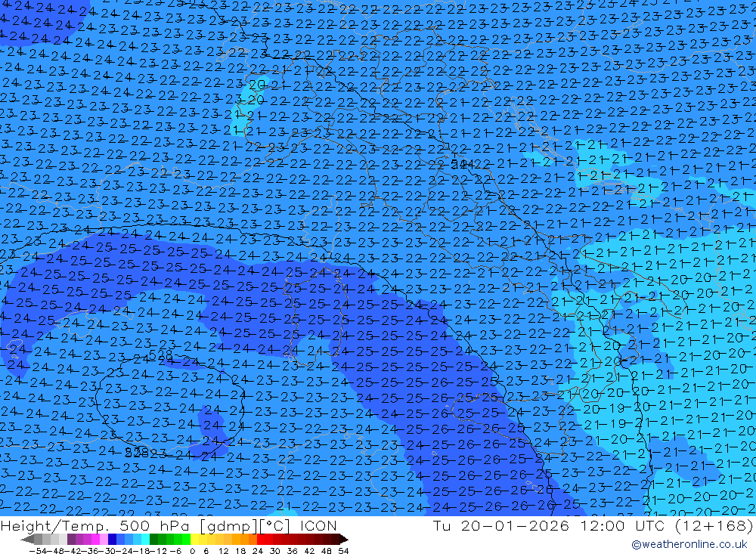This screenshot has width=756, height=554.
Task: Click the weatheronline.co.uk copyright link
Action: (689, 544)
